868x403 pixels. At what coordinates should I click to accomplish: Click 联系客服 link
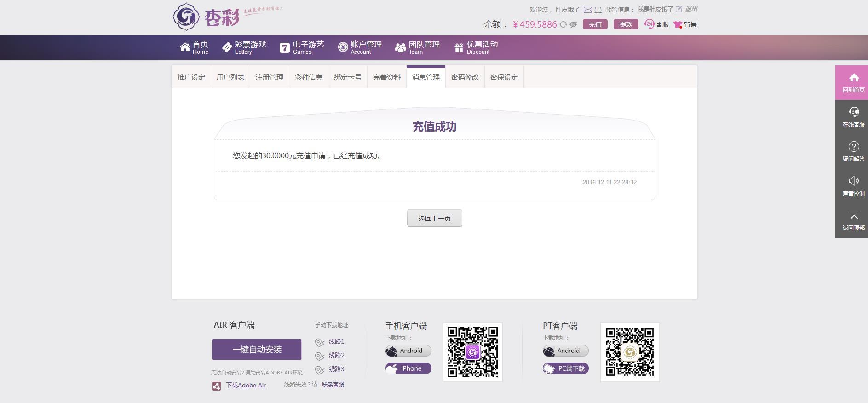(x=333, y=385)
